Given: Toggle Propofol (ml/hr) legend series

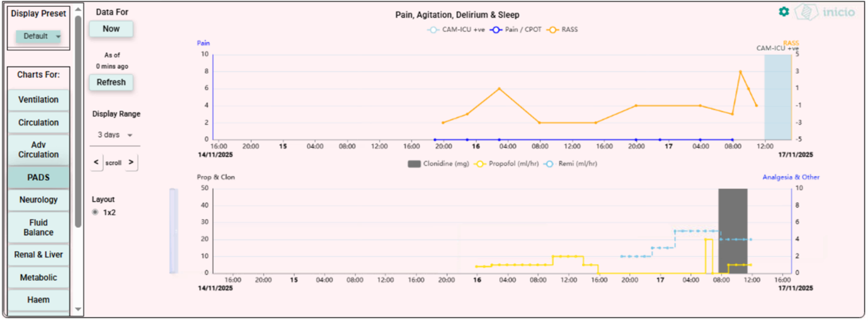Looking at the screenshot, I should [508, 164].
